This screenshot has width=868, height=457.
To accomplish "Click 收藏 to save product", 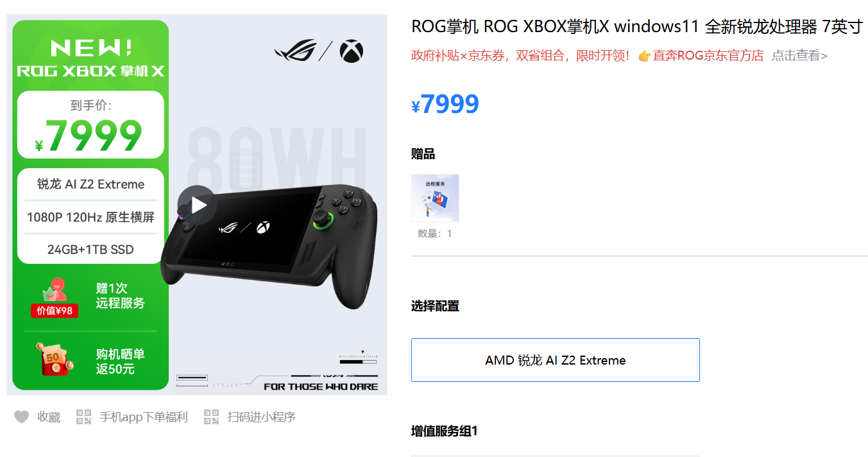I will pyautogui.click(x=49, y=417).
